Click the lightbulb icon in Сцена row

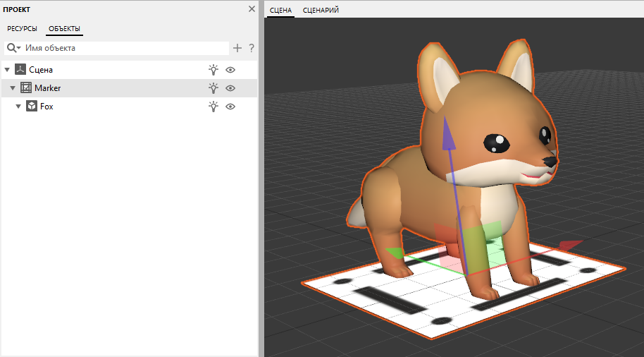click(213, 70)
